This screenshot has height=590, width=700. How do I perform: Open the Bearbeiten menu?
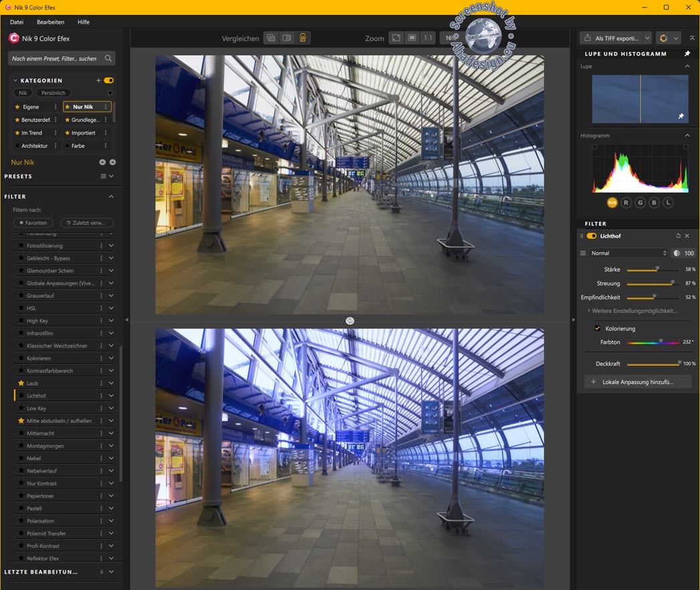coord(50,22)
